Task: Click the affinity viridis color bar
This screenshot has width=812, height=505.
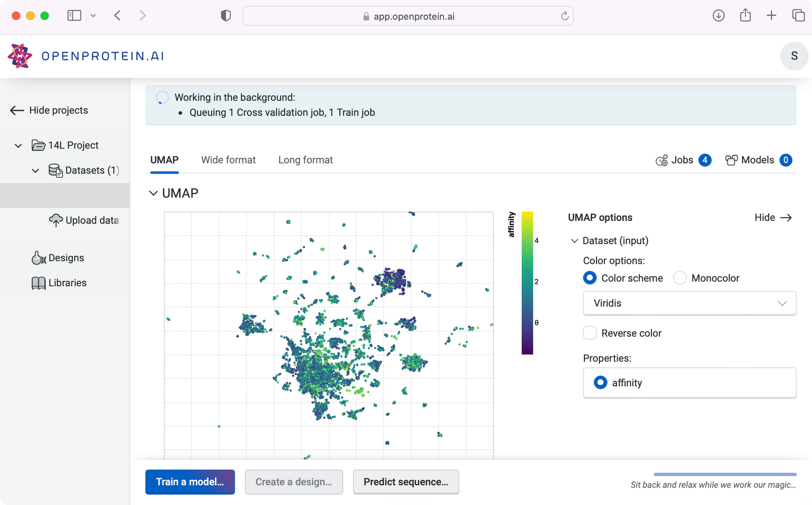Action: 528,282
